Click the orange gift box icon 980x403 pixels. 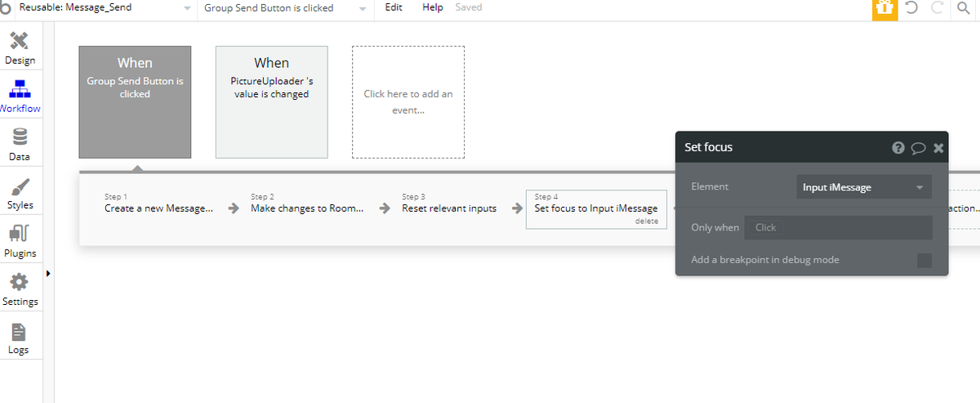point(885,8)
